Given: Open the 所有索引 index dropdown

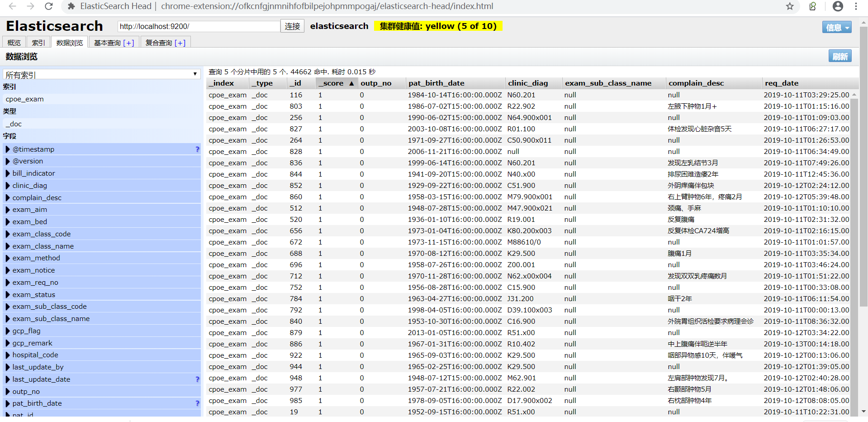Looking at the screenshot, I should pos(102,75).
